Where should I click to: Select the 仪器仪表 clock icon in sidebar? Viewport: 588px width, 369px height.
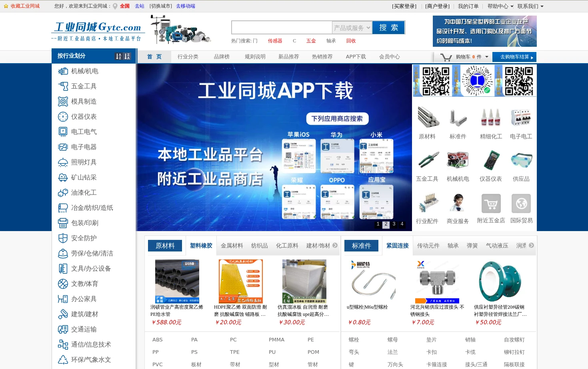coord(63,117)
